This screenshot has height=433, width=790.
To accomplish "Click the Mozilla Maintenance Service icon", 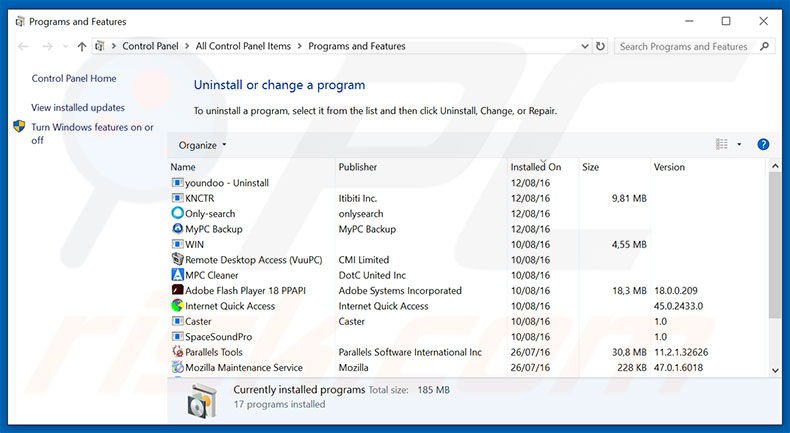I will click(177, 367).
